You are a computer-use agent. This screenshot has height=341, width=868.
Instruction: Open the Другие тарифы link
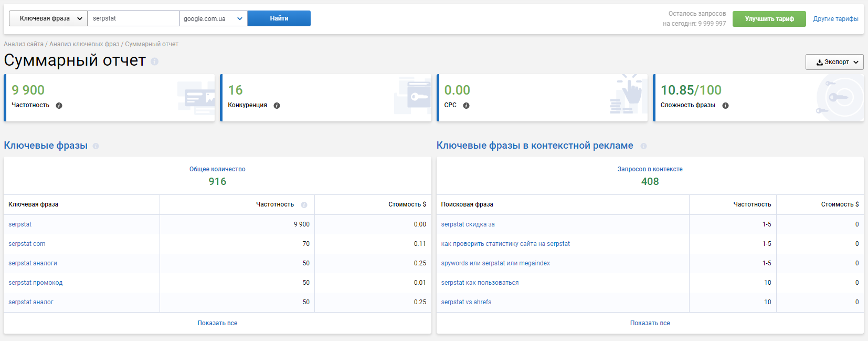pyautogui.click(x=836, y=19)
